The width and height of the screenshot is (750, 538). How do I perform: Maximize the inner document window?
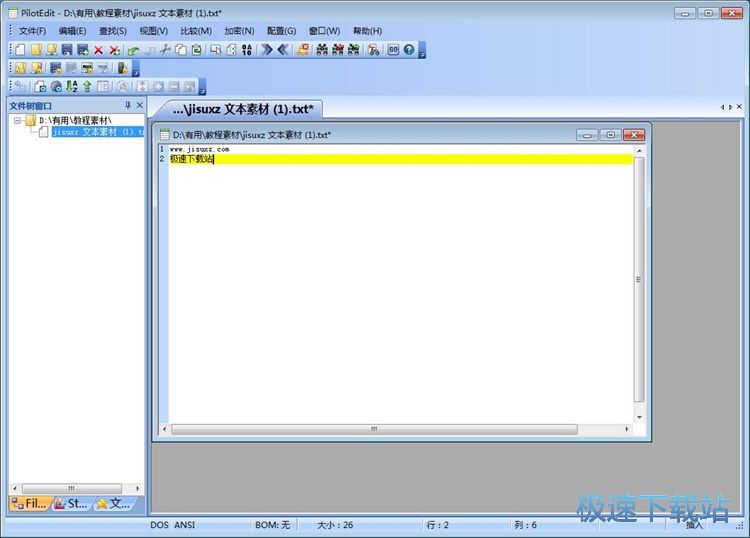pos(610,135)
